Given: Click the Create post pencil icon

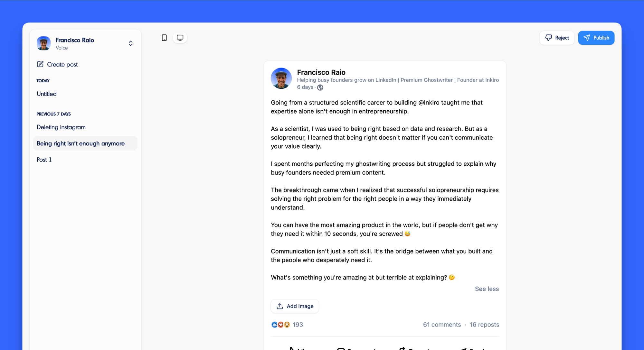Looking at the screenshot, I should [x=40, y=64].
